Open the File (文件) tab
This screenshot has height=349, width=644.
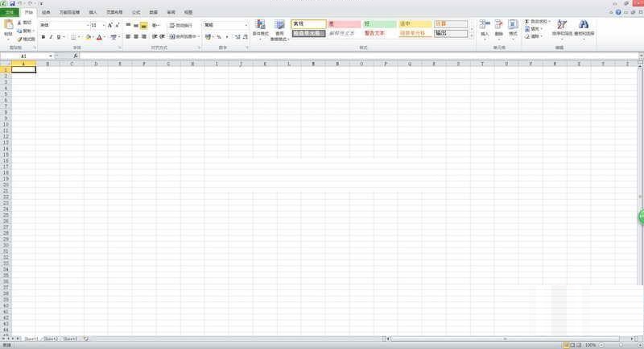10,13
